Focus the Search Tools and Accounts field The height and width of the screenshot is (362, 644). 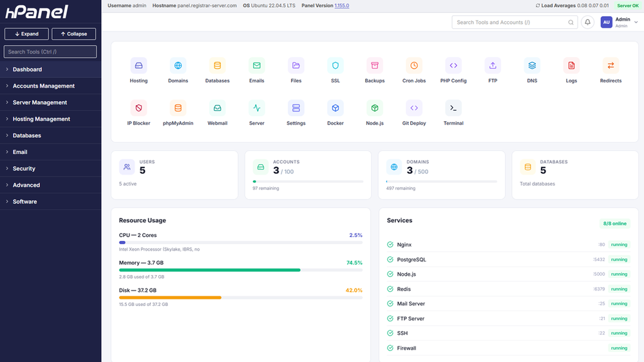pos(515,22)
